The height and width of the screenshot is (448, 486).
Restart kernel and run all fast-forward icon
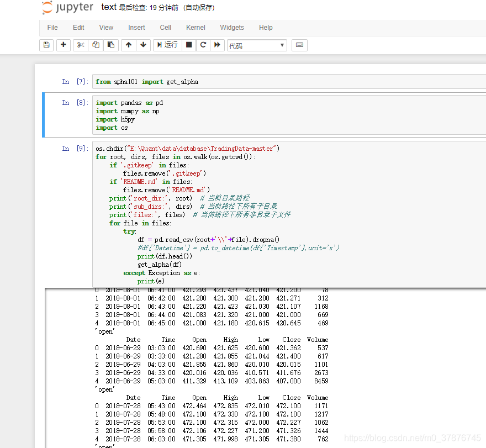pos(217,45)
